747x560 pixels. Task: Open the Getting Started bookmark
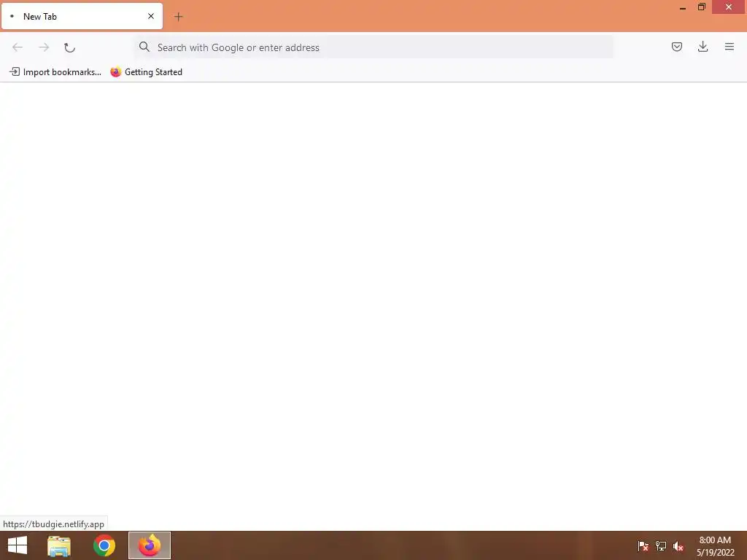point(146,72)
